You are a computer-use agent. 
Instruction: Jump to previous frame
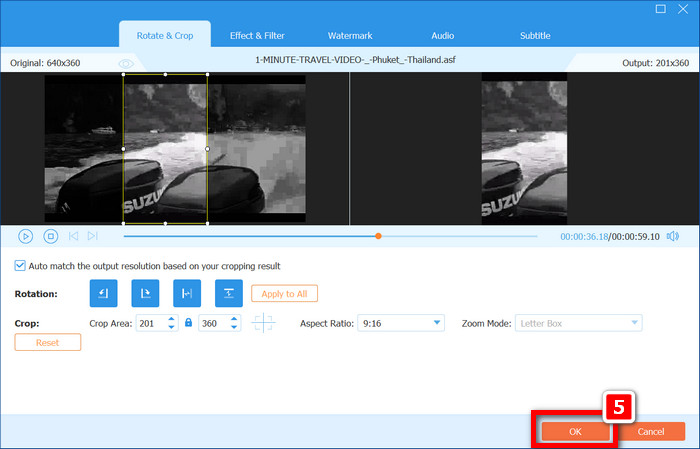point(73,236)
